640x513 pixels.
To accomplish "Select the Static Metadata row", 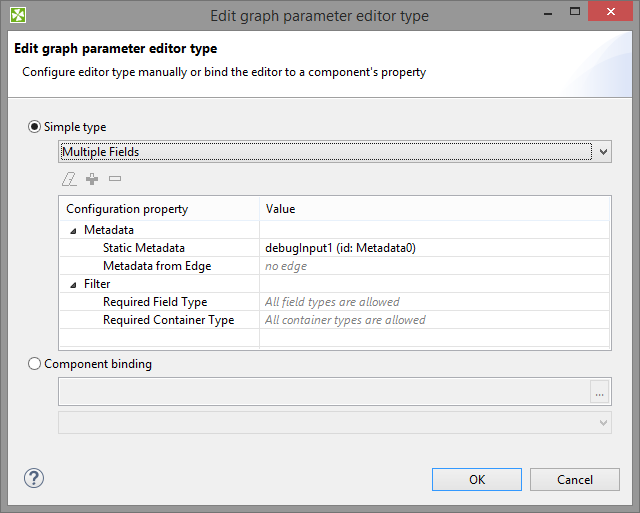I will [143, 248].
